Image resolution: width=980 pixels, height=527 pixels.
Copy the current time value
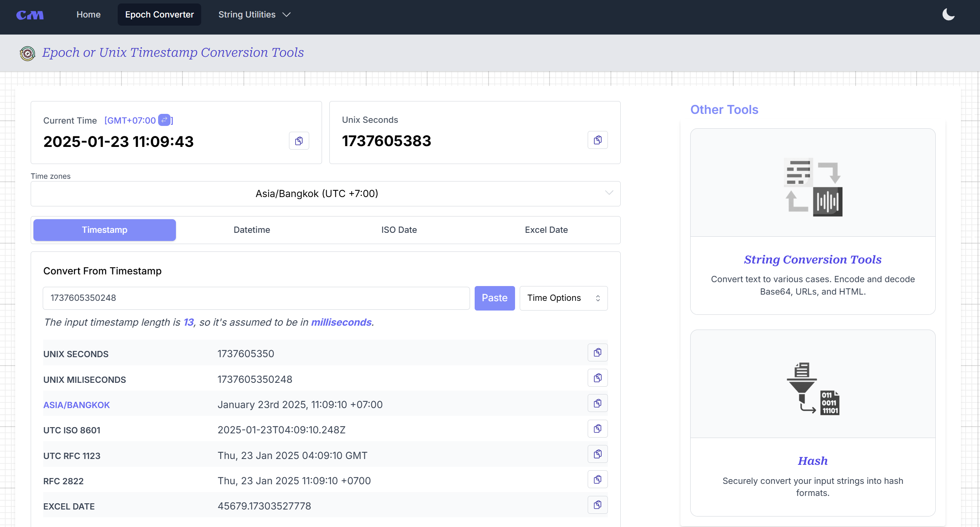[x=299, y=141]
